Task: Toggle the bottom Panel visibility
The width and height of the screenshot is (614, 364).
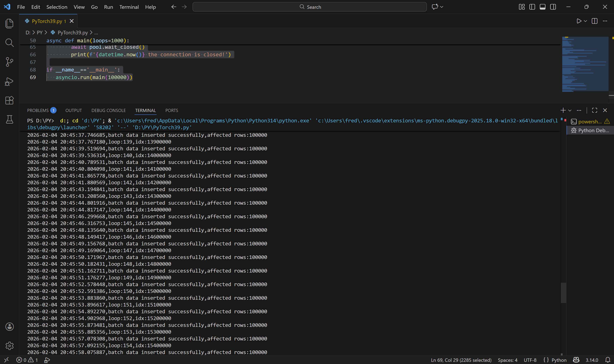Action: click(543, 7)
